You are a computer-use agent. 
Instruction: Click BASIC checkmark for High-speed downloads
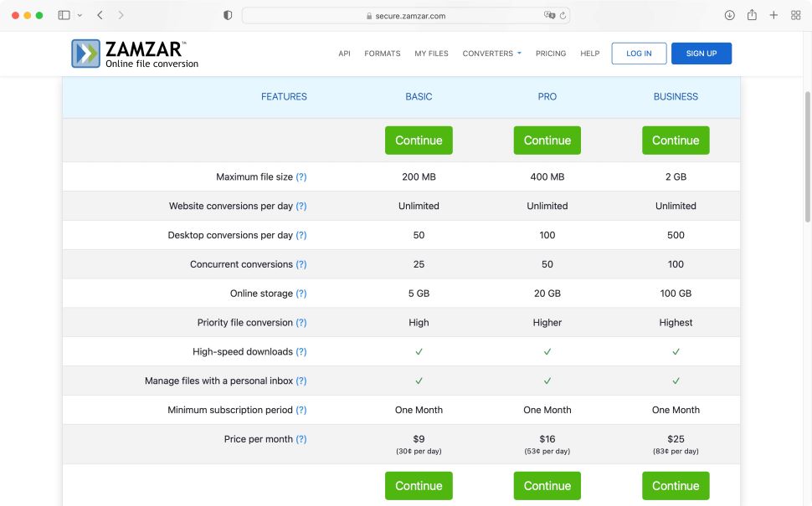419,352
